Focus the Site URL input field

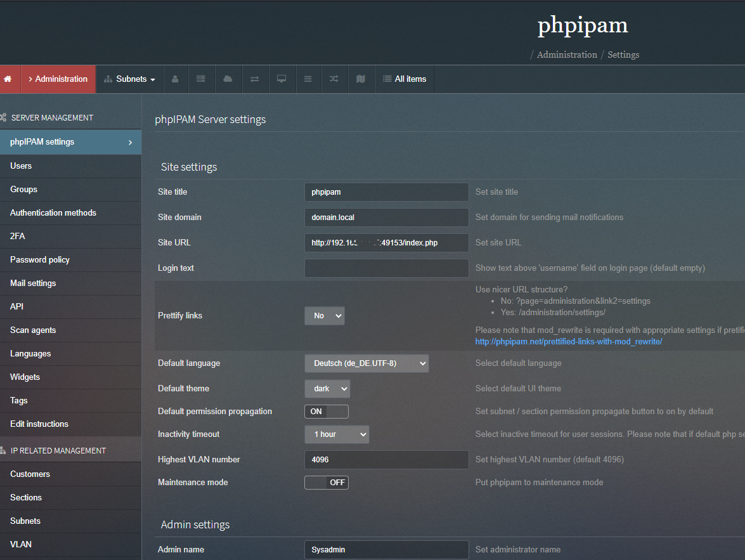(386, 243)
